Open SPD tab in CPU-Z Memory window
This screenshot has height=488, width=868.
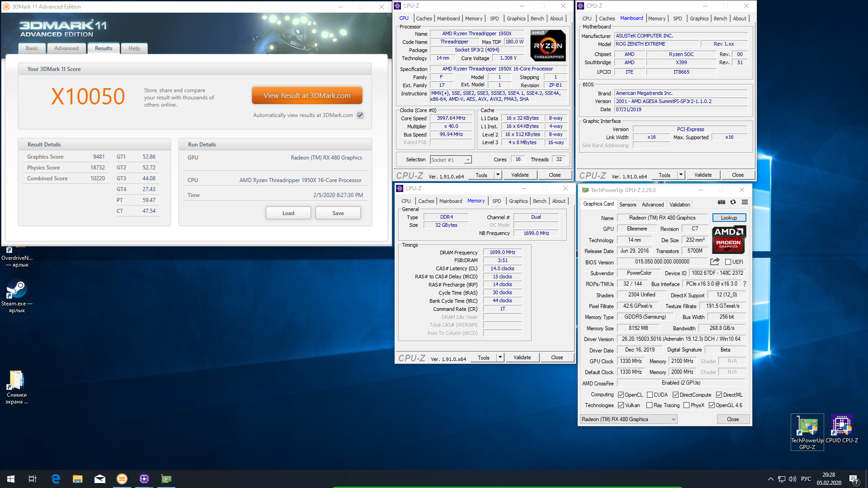click(x=496, y=201)
